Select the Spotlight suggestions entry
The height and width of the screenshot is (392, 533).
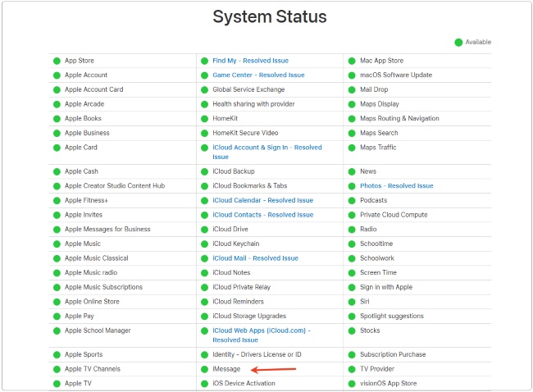click(x=392, y=316)
